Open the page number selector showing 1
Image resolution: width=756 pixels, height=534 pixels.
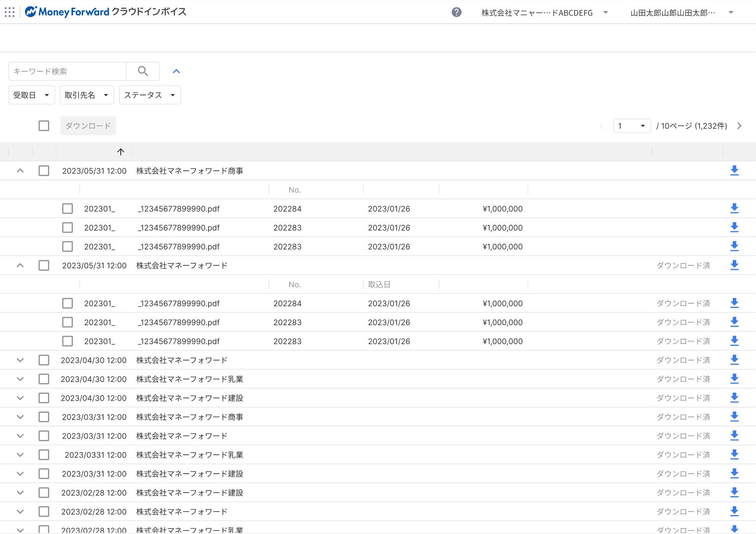click(x=632, y=126)
